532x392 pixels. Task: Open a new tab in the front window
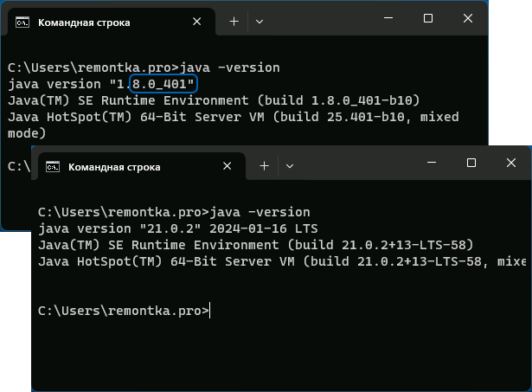click(x=265, y=166)
